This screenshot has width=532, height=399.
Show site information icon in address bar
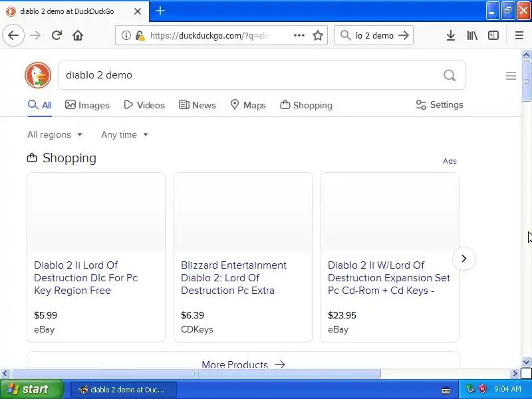(x=126, y=35)
